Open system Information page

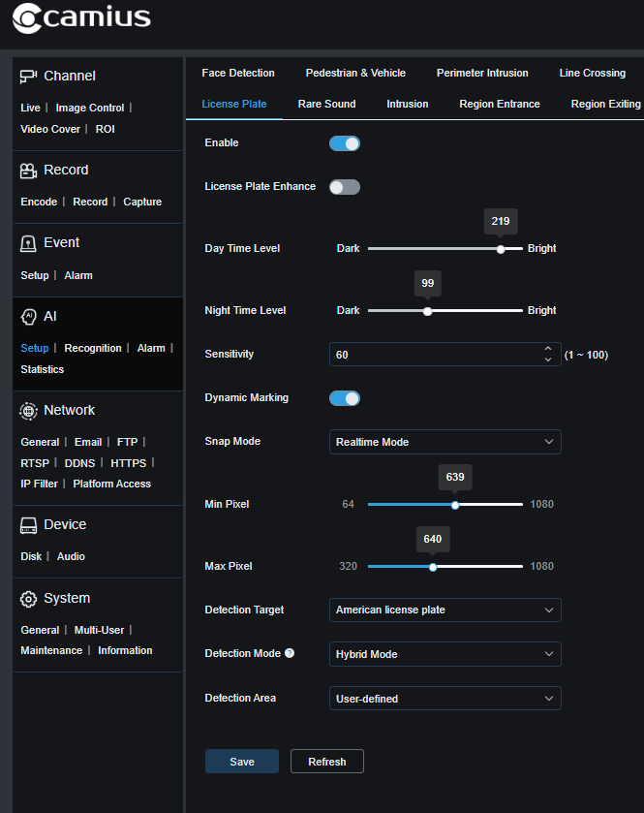pyautogui.click(x=125, y=651)
